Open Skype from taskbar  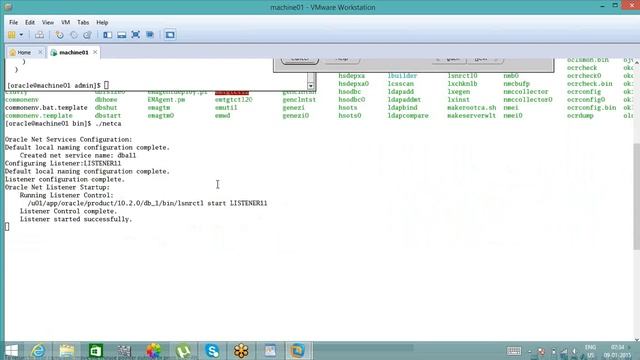[x=212, y=351]
